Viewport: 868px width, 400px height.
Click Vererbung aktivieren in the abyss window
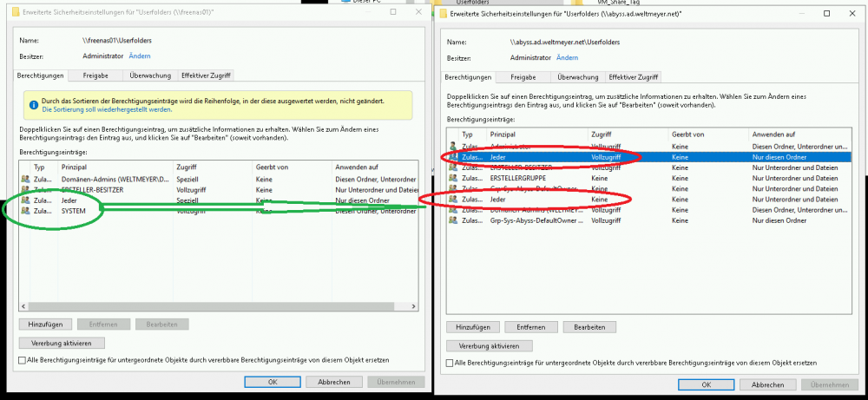point(490,346)
